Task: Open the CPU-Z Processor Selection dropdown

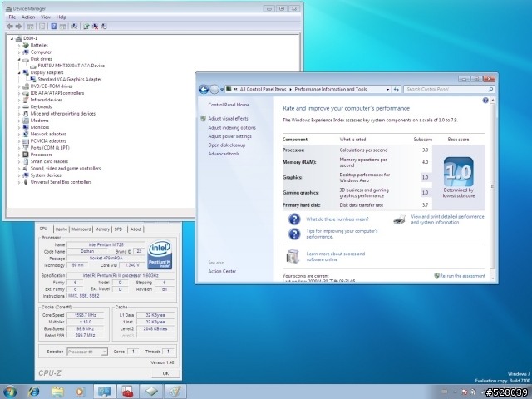Action: 105,352
